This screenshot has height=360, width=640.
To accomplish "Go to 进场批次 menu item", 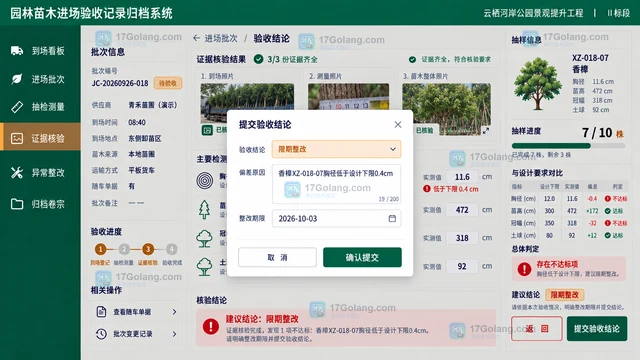I will coord(40,79).
